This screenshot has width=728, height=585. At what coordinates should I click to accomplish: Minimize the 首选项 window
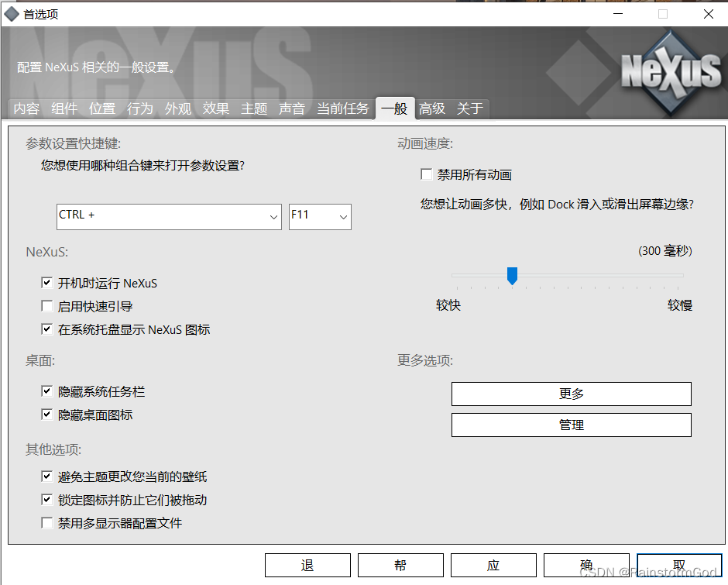point(618,14)
